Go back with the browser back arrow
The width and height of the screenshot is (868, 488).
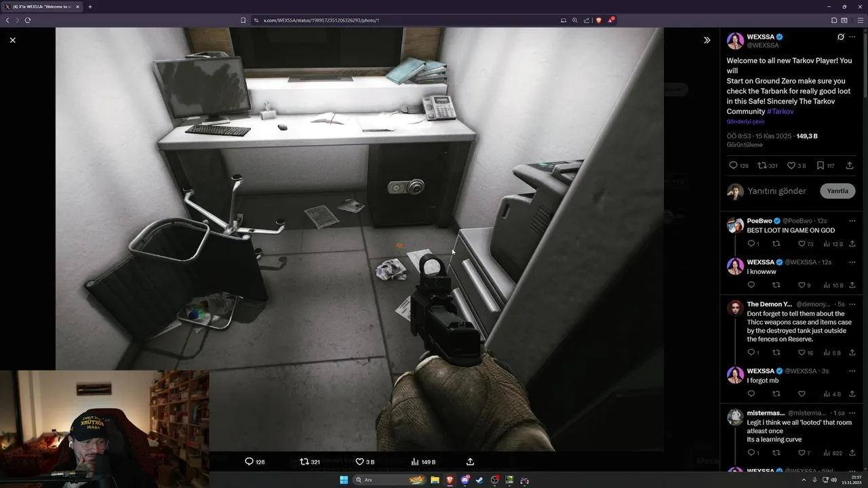pos(7,20)
